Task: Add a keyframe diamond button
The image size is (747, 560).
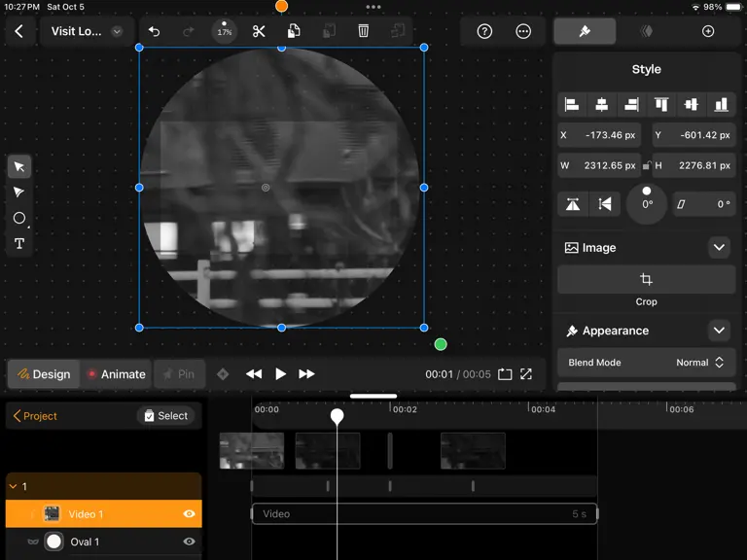Action: pos(223,374)
